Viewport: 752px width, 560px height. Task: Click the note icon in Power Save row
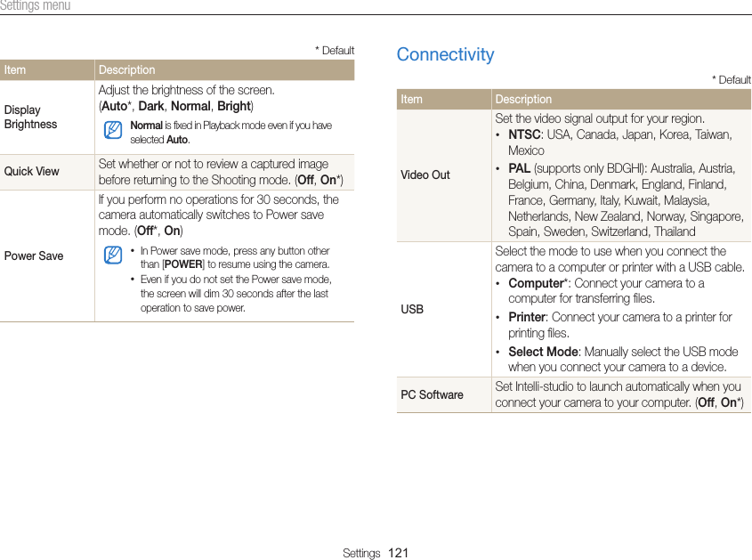(x=113, y=255)
